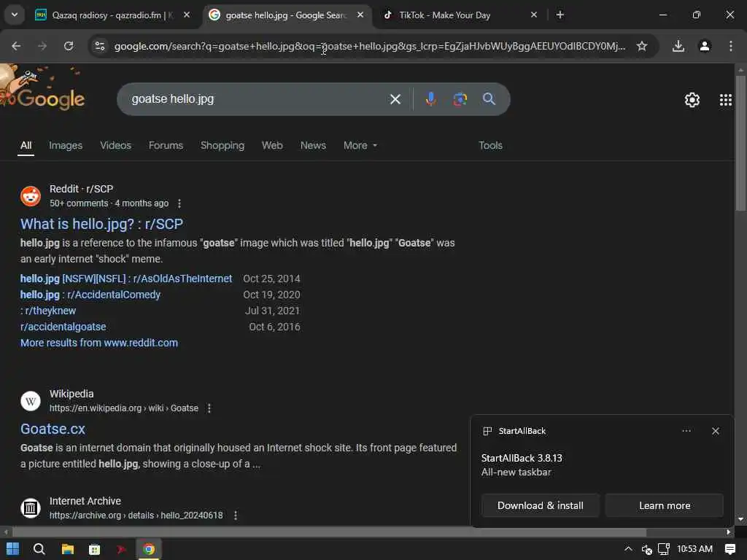The width and height of the screenshot is (747, 560).
Task: Show hidden system tray icons
Action: [628, 549]
